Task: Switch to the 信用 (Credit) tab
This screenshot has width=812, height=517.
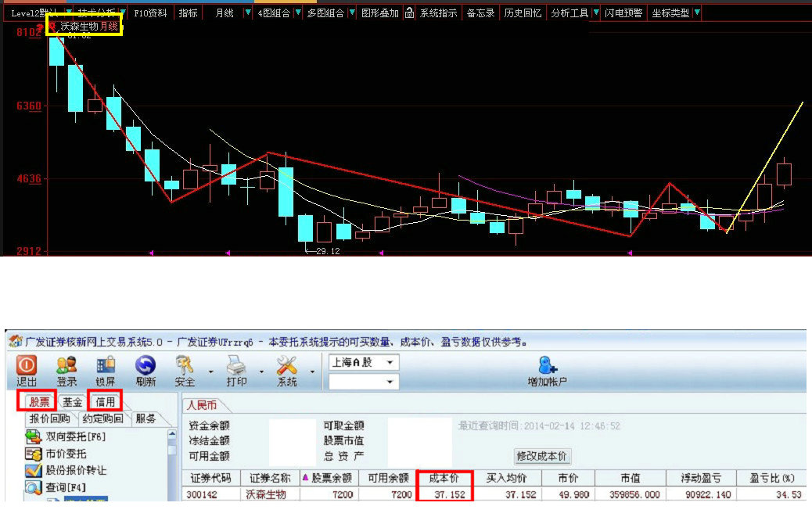Action: (106, 402)
